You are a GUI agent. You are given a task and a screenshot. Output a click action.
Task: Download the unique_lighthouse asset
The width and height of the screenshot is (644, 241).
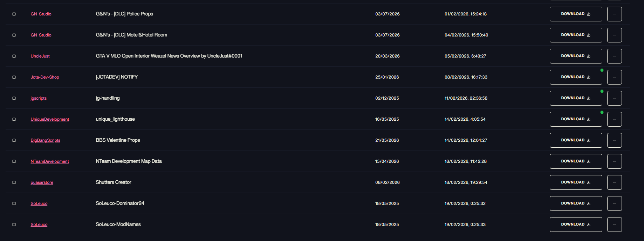(576, 119)
